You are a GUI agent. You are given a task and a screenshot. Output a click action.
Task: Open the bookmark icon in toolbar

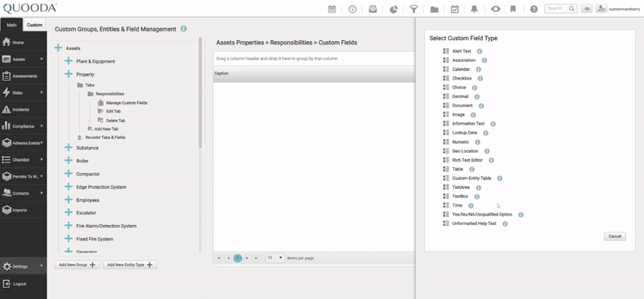point(513,9)
